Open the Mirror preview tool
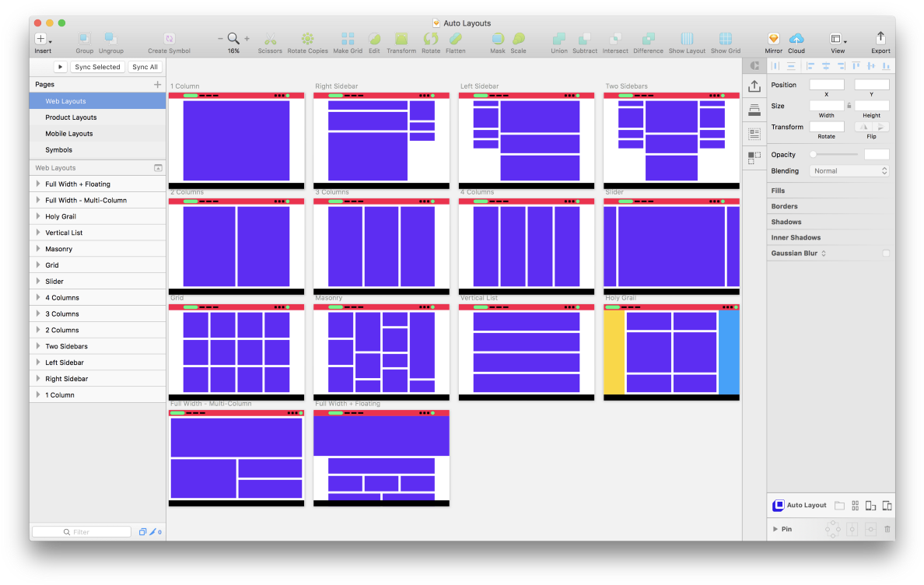The width and height of the screenshot is (924, 585). click(773, 39)
